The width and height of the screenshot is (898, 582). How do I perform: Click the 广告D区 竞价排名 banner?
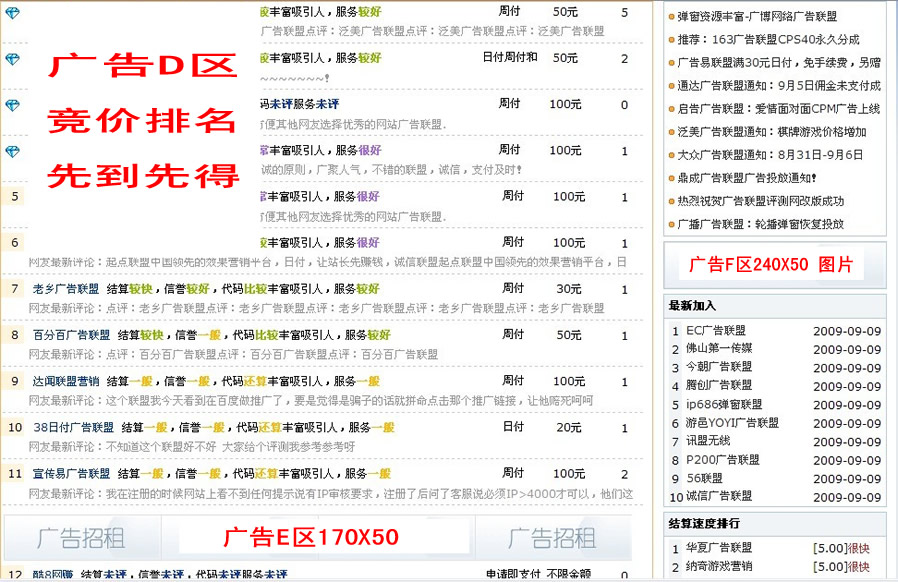pos(144,122)
